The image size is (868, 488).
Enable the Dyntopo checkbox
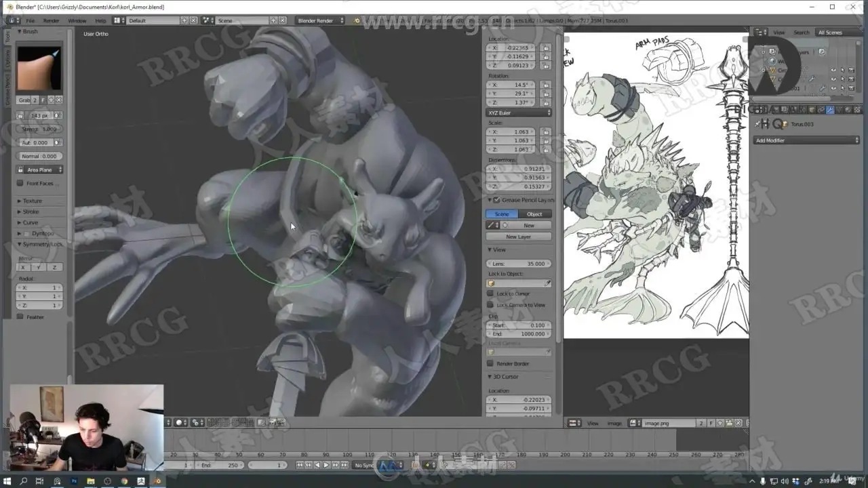click(26, 233)
